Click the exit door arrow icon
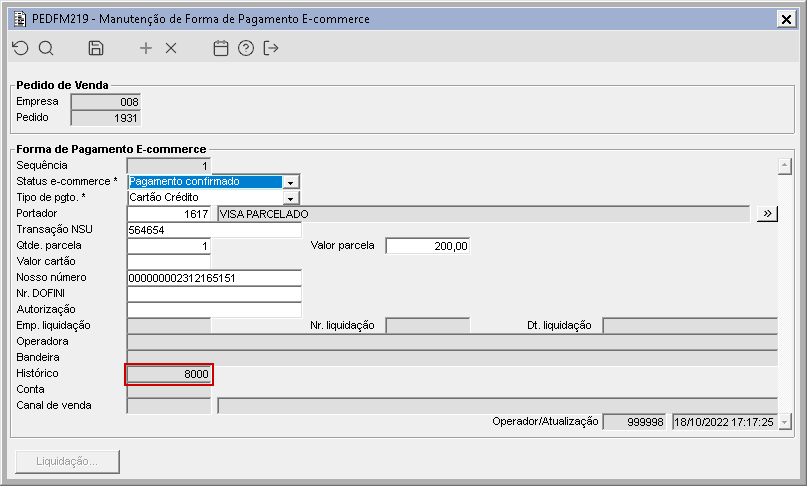 coord(270,48)
